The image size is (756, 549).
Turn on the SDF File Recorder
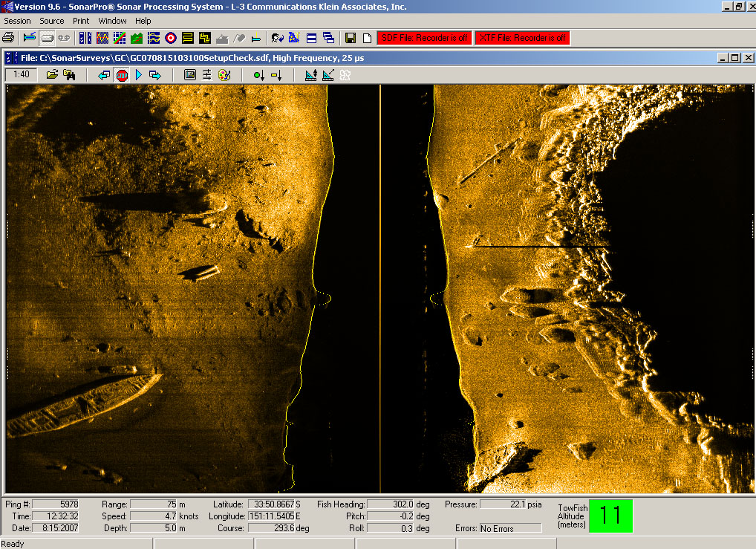tap(424, 37)
